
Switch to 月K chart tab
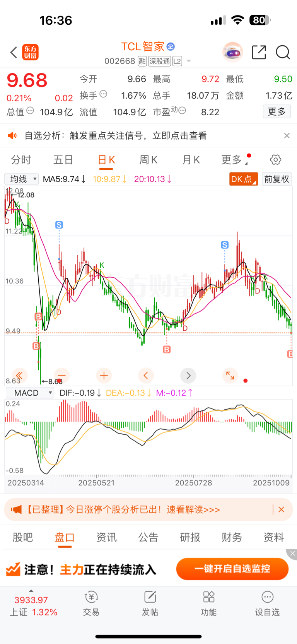pos(191,160)
